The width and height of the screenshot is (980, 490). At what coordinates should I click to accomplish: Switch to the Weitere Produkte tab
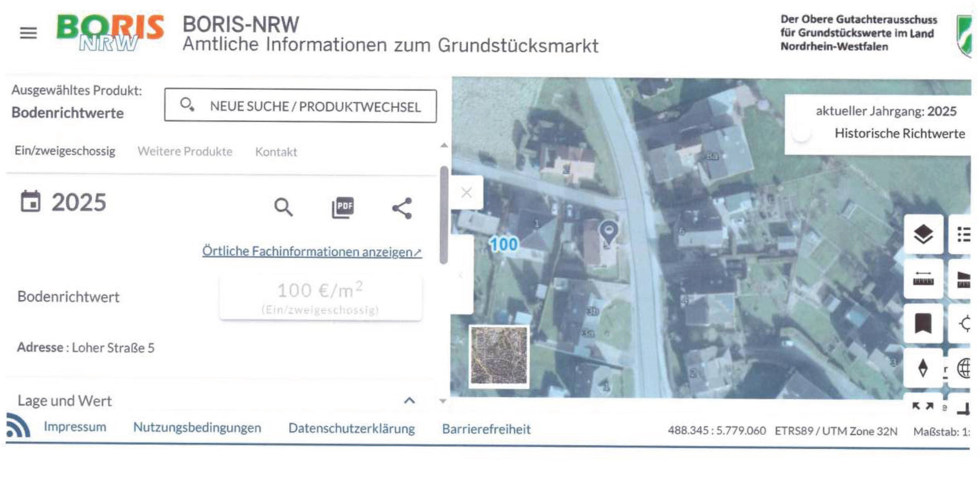pyautogui.click(x=185, y=151)
